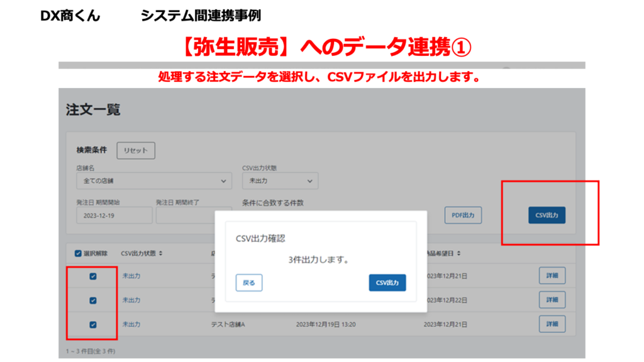Image resolution: width=644 pixels, height=362 pixels.
Task: Click the blue CSV出力 button in search panel
Action: click(547, 216)
